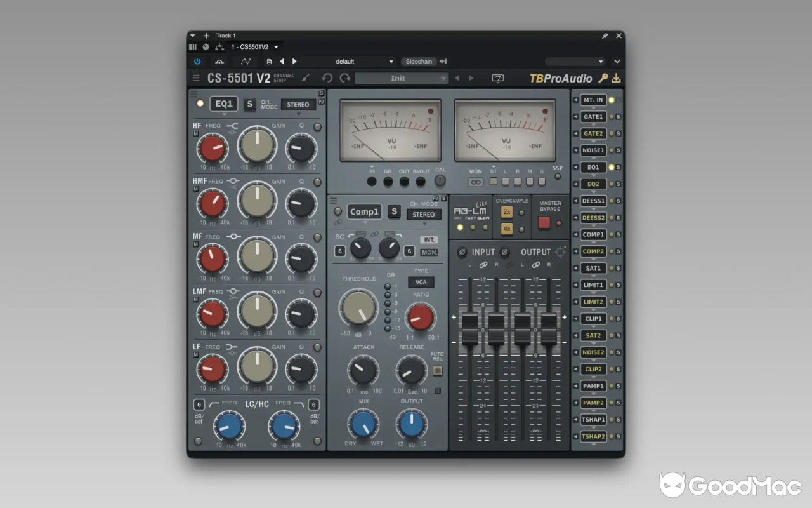The height and width of the screenshot is (508, 812).
Task: Click the red Ratio knob
Action: (420, 317)
